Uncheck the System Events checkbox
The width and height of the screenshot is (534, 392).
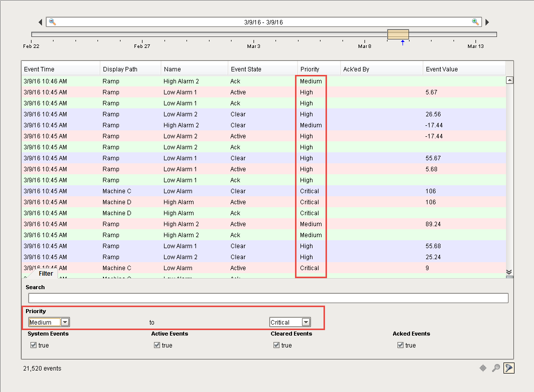pos(33,345)
